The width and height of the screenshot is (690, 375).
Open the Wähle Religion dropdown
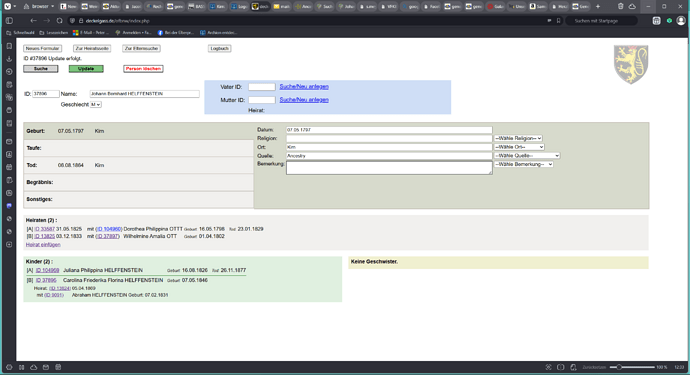(x=518, y=138)
